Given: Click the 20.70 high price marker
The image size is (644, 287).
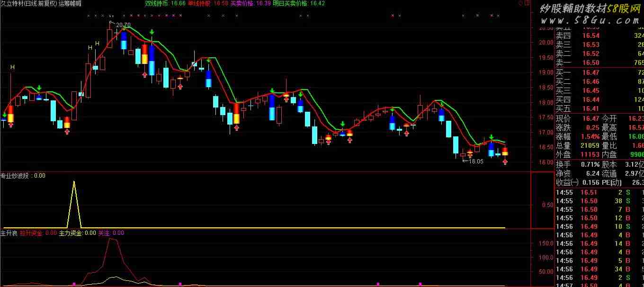Looking at the screenshot, I should point(123,25).
